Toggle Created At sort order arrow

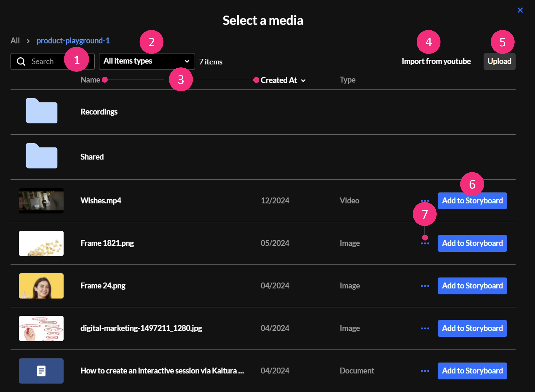(x=303, y=81)
